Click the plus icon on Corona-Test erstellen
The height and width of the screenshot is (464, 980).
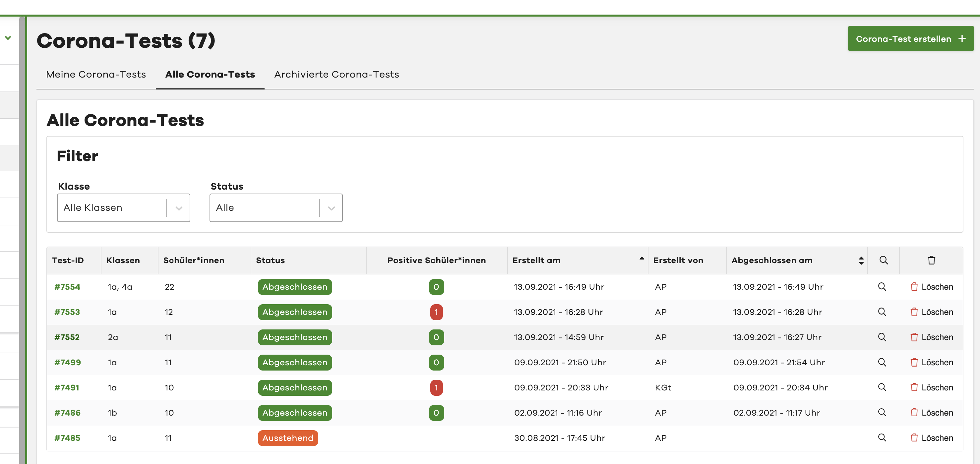[962, 38]
